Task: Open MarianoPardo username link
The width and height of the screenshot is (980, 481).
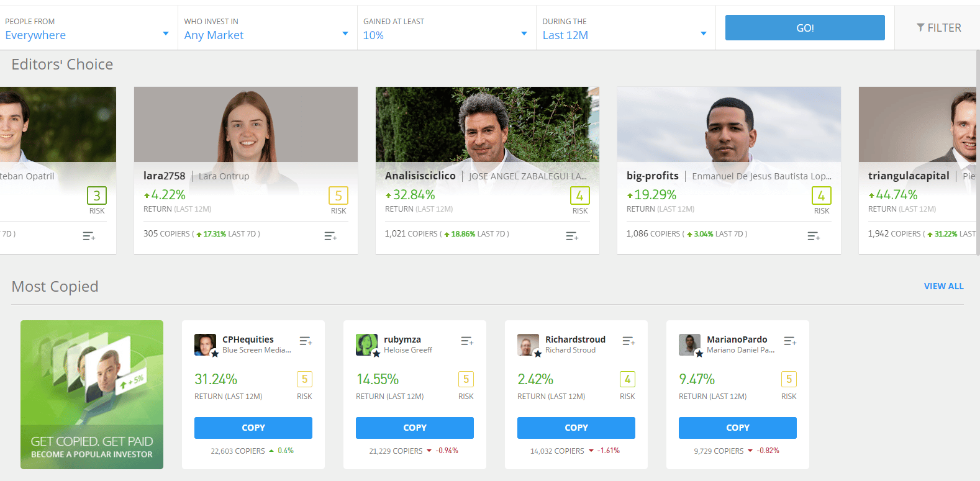Action: pos(737,339)
